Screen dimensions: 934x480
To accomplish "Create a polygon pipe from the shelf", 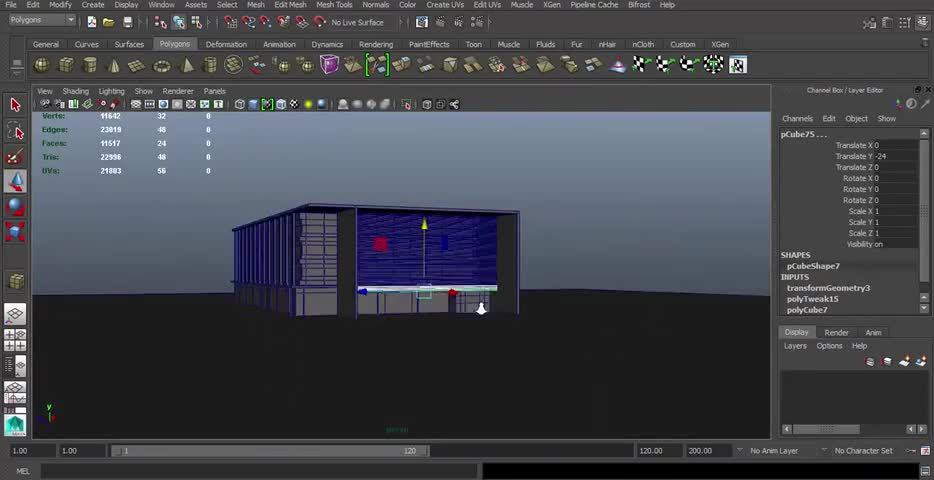I will [210, 65].
